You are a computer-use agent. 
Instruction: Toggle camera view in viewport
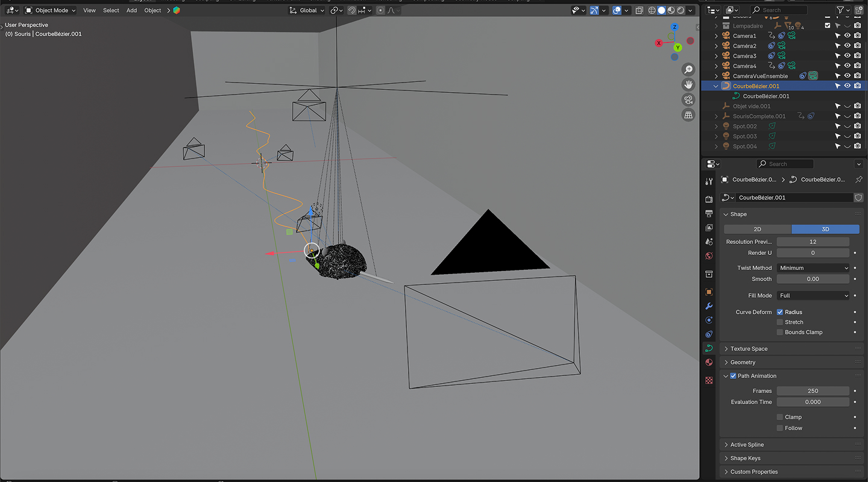click(x=688, y=99)
